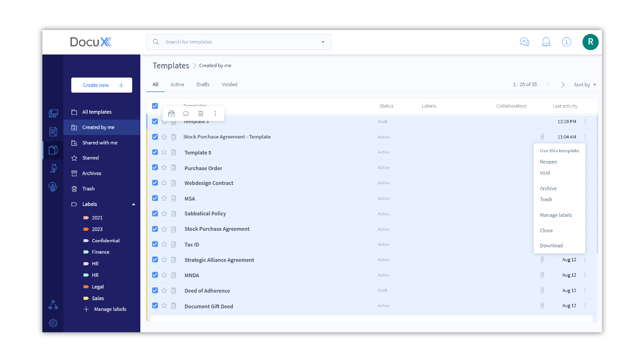Open the Sort by dropdown
The height and width of the screenshot is (362, 644).
click(x=585, y=85)
